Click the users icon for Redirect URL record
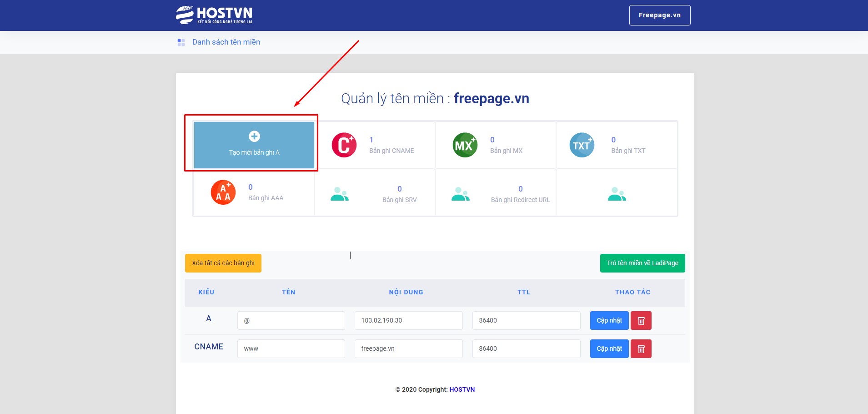The image size is (868, 414). [461, 194]
